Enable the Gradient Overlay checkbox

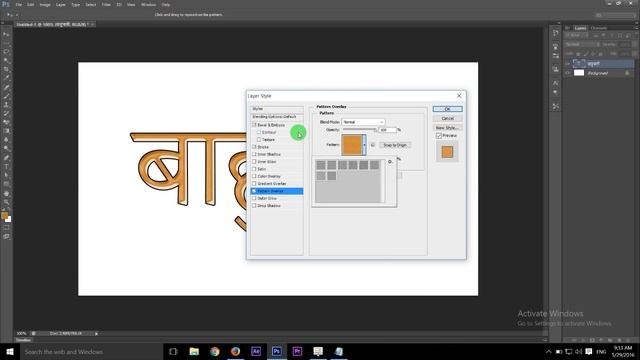pyautogui.click(x=254, y=184)
